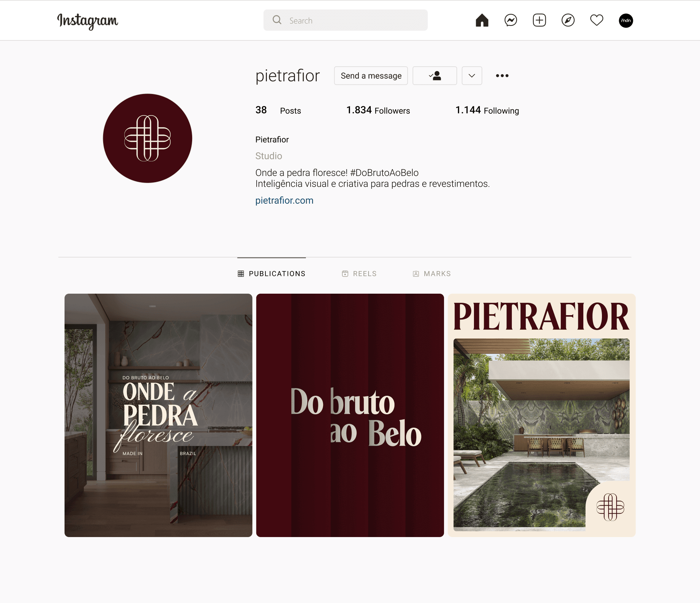Open the pietrafior.com link
700x603 pixels.
click(284, 200)
